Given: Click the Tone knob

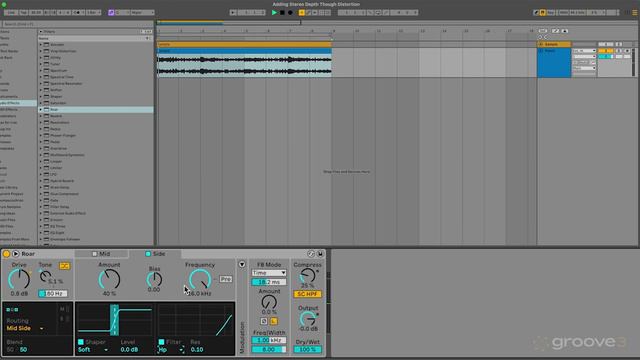Looking at the screenshot, I should tap(45, 277).
